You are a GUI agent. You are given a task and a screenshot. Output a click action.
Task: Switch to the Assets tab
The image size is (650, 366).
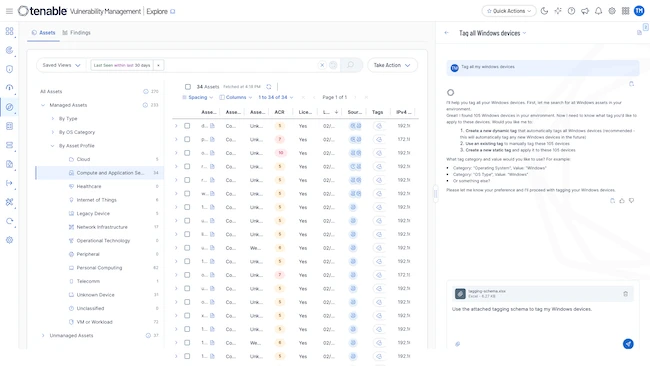point(43,33)
